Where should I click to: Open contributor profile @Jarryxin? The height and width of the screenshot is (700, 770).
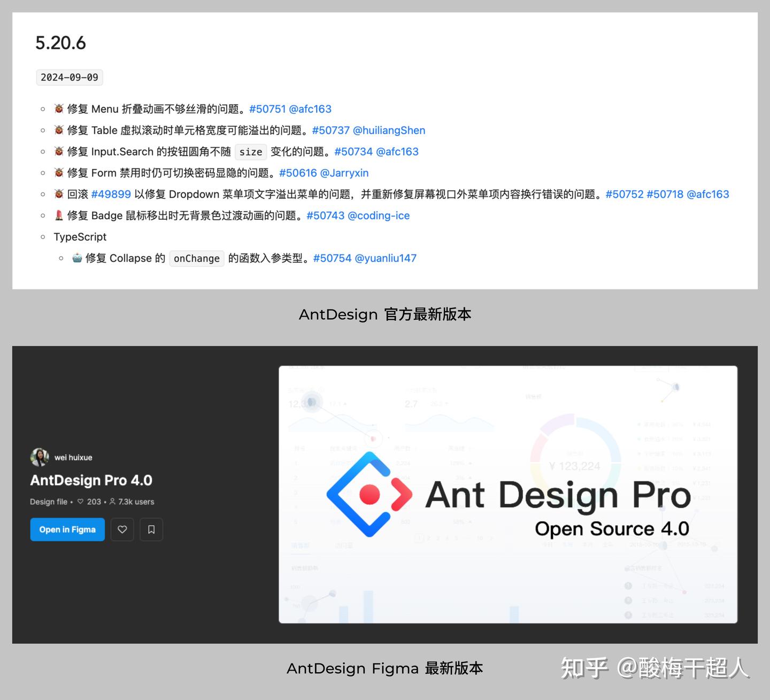point(346,173)
